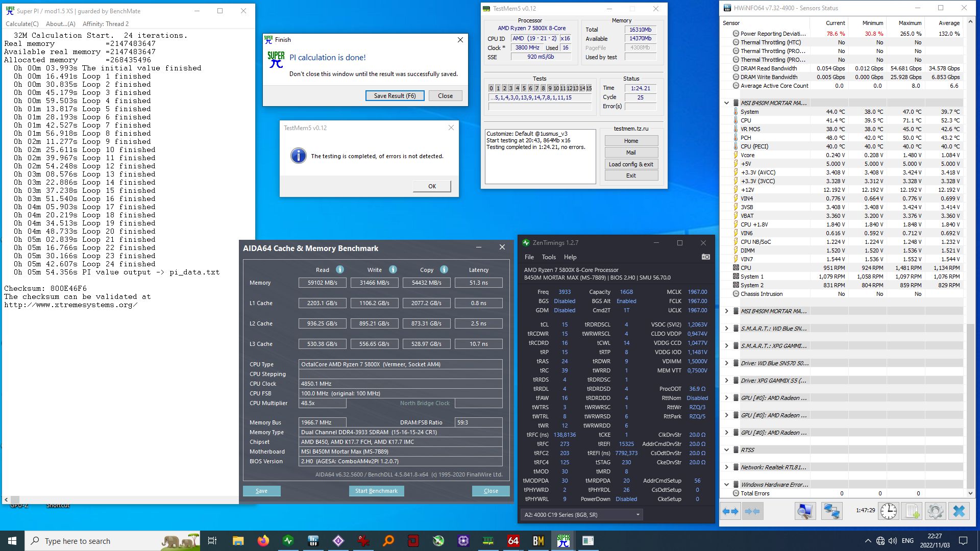Click the ENG language indicator
This screenshot has width=980, height=551.
click(908, 541)
